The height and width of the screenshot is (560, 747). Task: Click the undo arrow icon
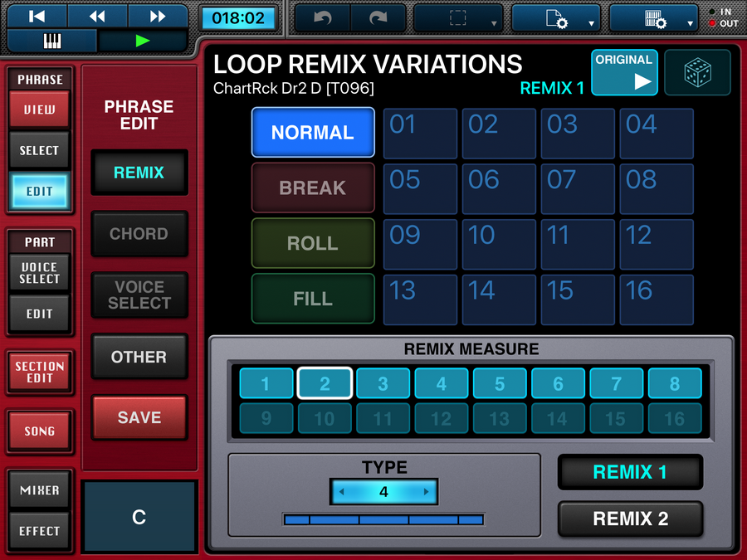(322, 18)
